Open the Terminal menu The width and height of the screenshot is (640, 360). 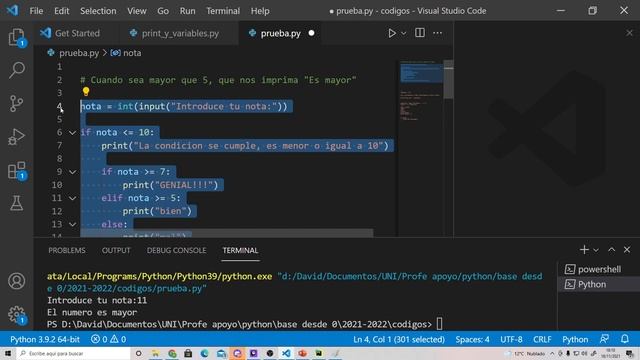(x=223, y=11)
